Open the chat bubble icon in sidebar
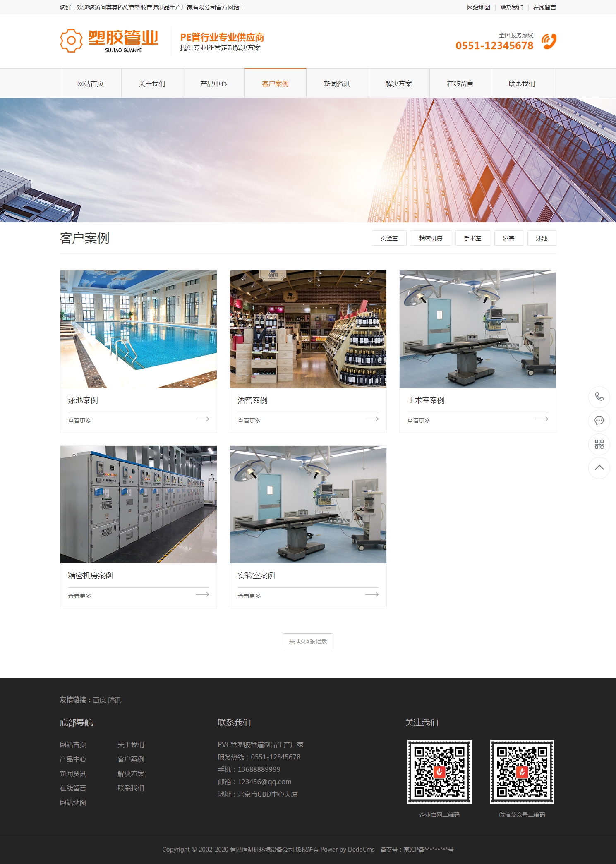The height and width of the screenshot is (864, 616). [x=599, y=421]
